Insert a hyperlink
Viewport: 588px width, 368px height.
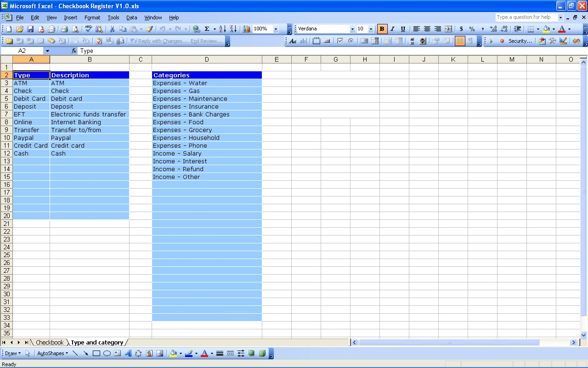(195, 29)
